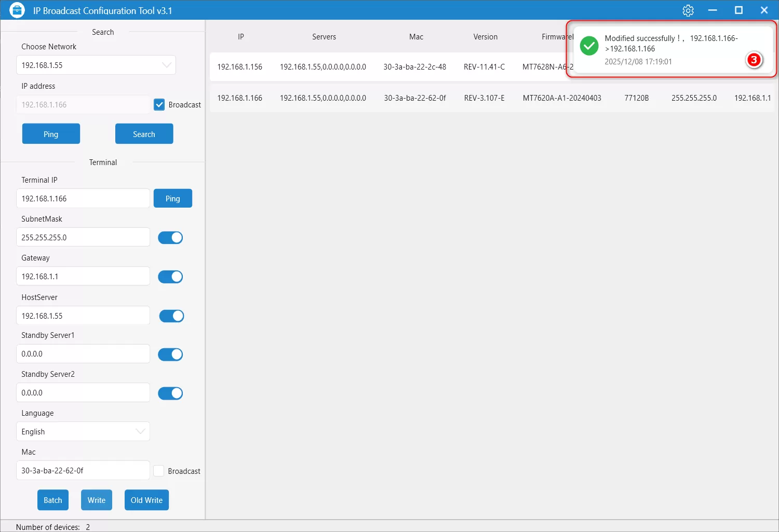Screen dimensions: 779x532
Task: Click the Servers column header
Action: [324, 37]
